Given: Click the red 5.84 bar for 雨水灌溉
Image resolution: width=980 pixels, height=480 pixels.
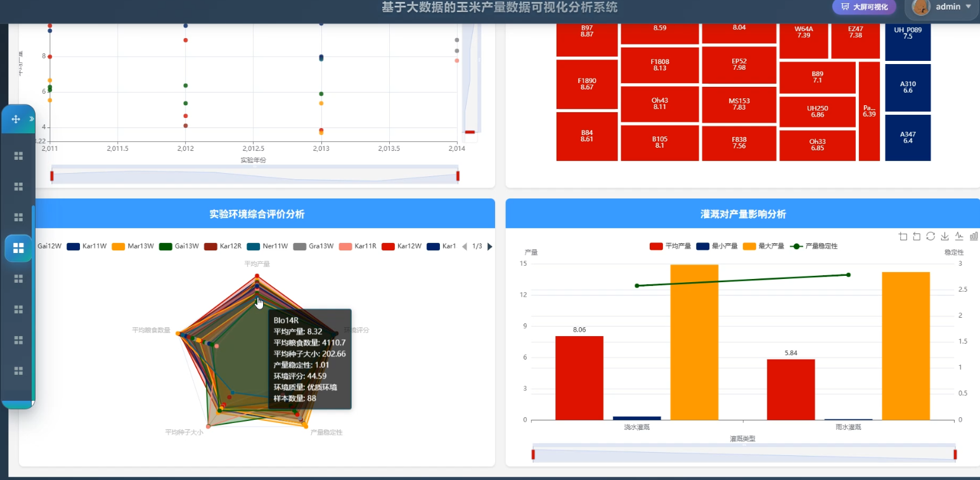Looking at the screenshot, I should 791,389.
